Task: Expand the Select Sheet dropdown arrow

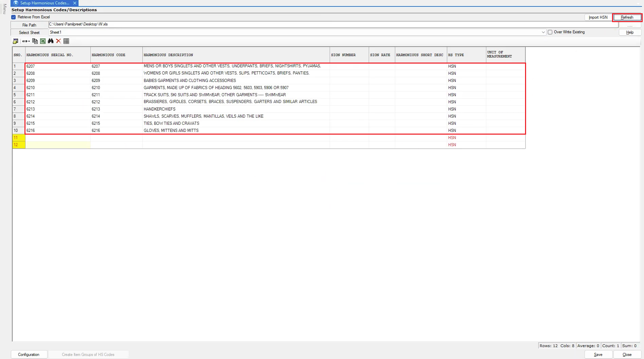Action: pos(543,32)
